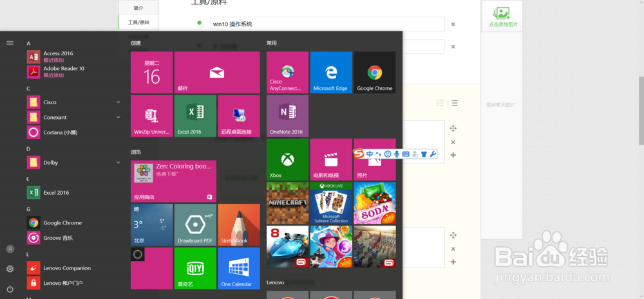Click the 常用 tile group heading
Viewport: 644px width, 299px height.
click(x=272, y=42)
